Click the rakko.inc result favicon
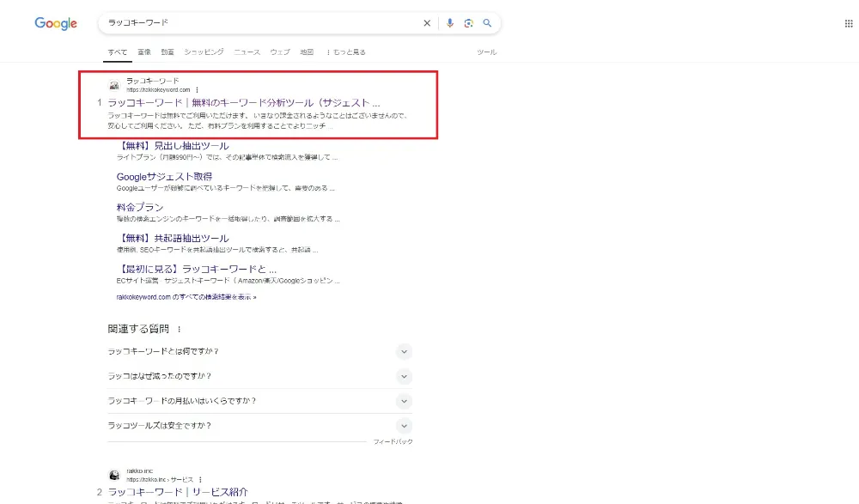The width and height of the screenshot is (859, 504). 114,475
